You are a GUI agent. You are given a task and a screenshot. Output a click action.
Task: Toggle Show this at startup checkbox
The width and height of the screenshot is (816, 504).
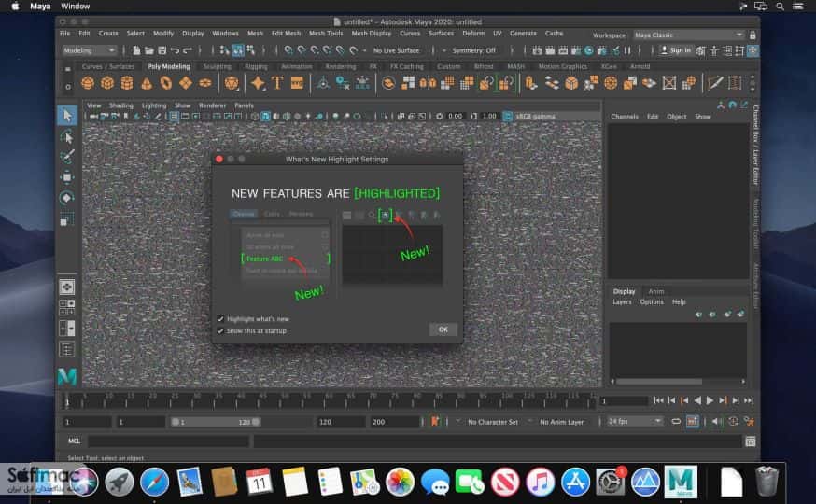[220, 330]
